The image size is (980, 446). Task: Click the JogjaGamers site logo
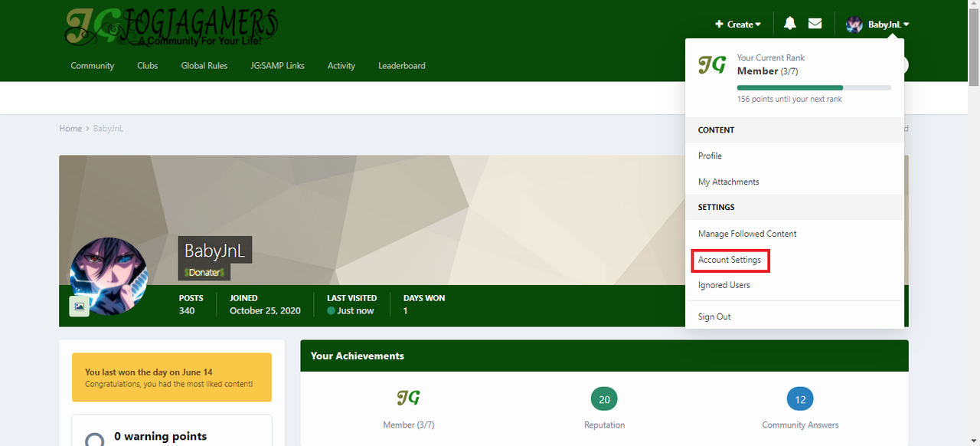(171, 26)
